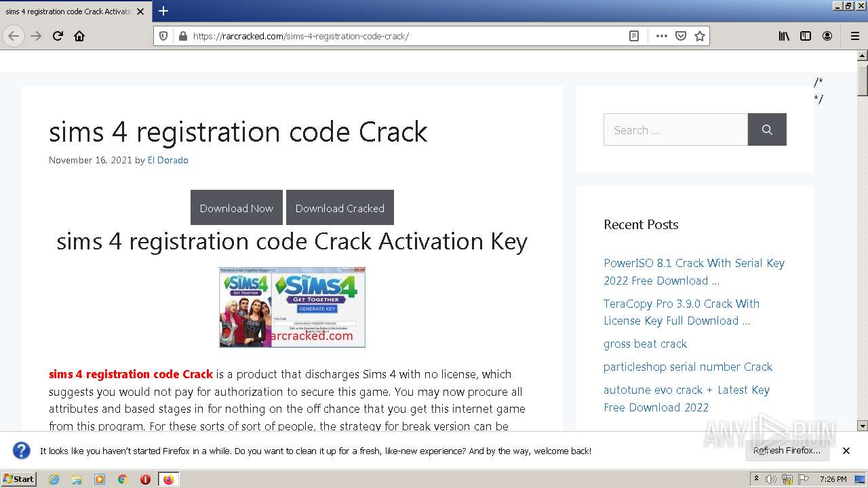Open network tray icon
Screen dimensions: 868x488
[x=787, y=479]
